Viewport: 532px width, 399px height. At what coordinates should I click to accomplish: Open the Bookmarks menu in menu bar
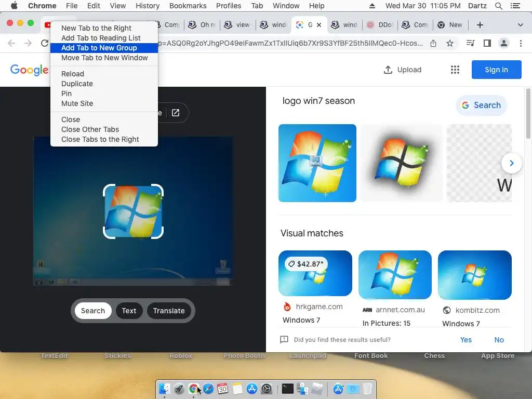tap(188, 6)
